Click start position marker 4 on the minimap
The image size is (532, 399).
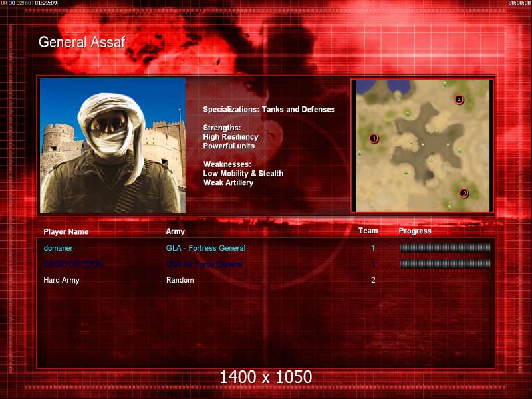click(x=459, y=100)
